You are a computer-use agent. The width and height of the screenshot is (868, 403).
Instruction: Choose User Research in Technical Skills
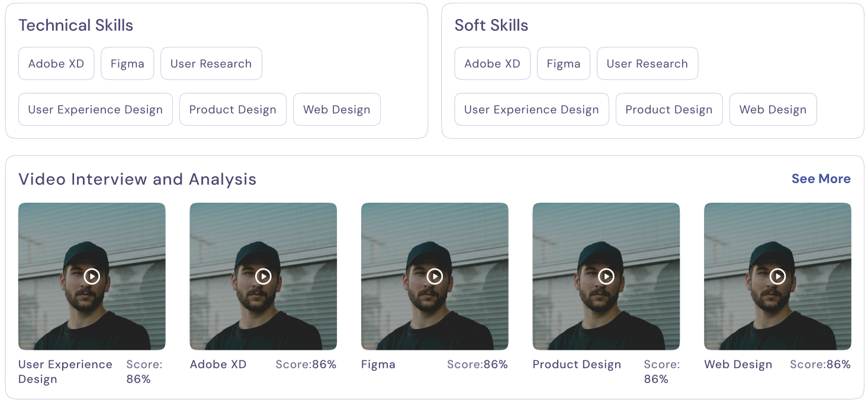coord(211,63)
